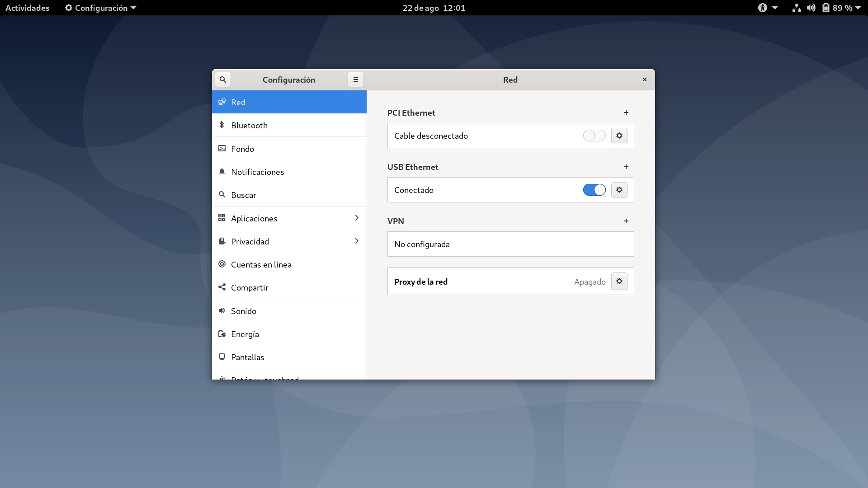Open the clock and calendar at 12:01
This screenshot has height=488, width=868.
(434, 8)
